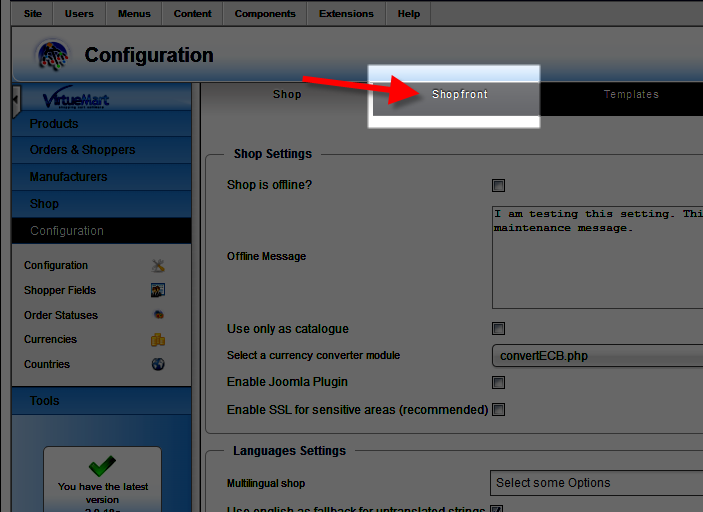The height and width of the screenshot is (512, 703).
Task: Open the Extensions menu
Action: 345,14
